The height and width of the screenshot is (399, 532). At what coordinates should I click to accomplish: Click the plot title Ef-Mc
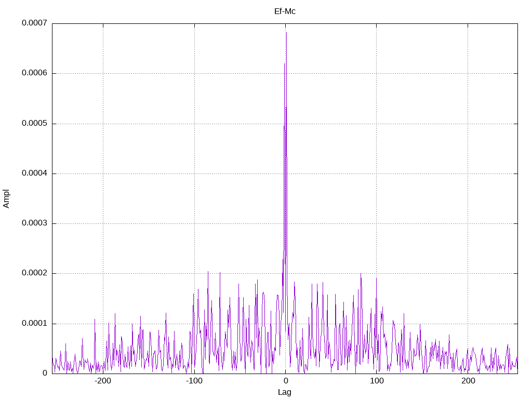point(285,11)
